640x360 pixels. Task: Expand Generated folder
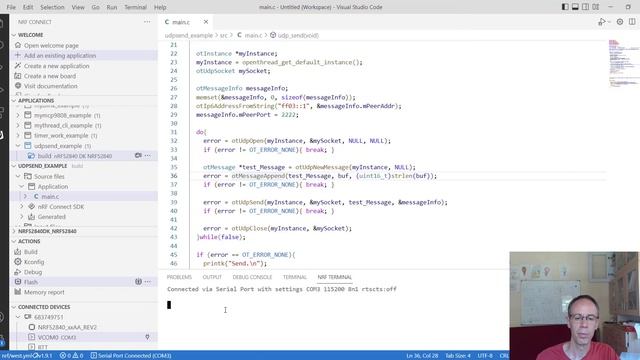[x=22, y=217]
